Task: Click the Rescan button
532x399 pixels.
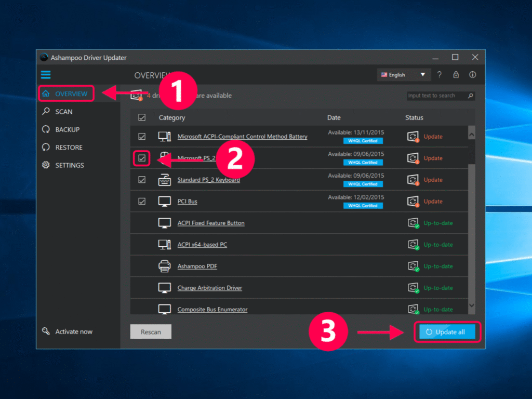Action: coord(151,332)
